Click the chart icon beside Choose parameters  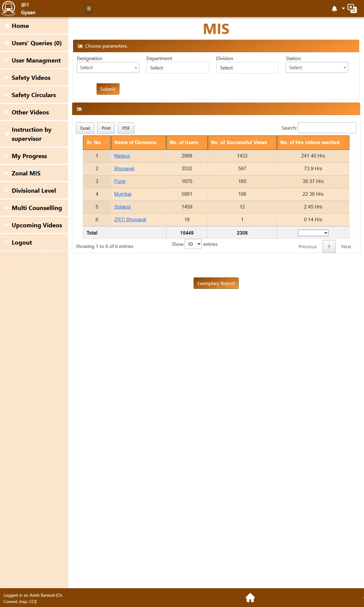80,46
